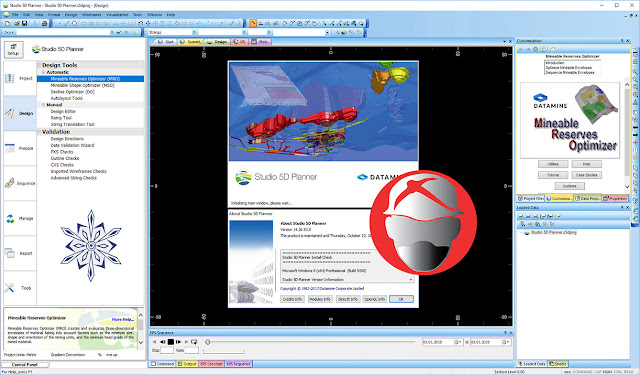Open the start date dropdown in EPS Sequence
Screen dimensions: 640x375
point(458,342)
